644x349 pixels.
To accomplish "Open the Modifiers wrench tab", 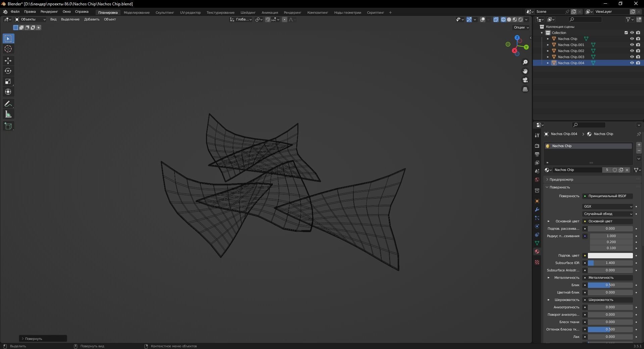I will (x=537, y=210).
